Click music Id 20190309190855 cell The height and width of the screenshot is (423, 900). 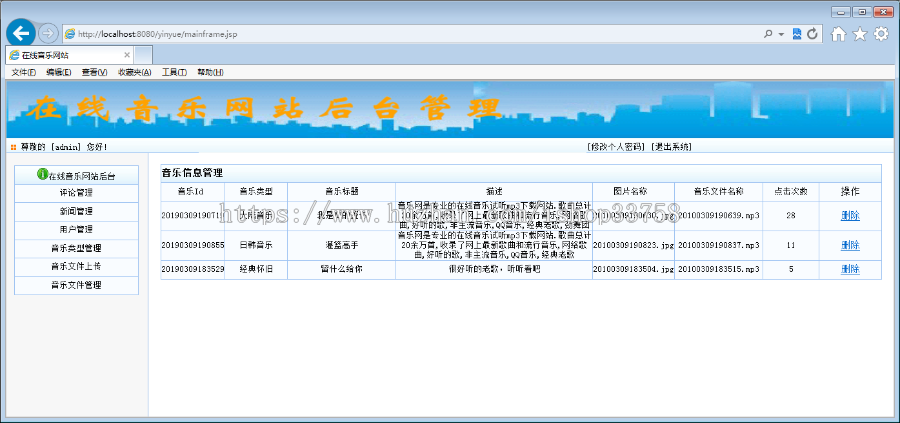193,245
